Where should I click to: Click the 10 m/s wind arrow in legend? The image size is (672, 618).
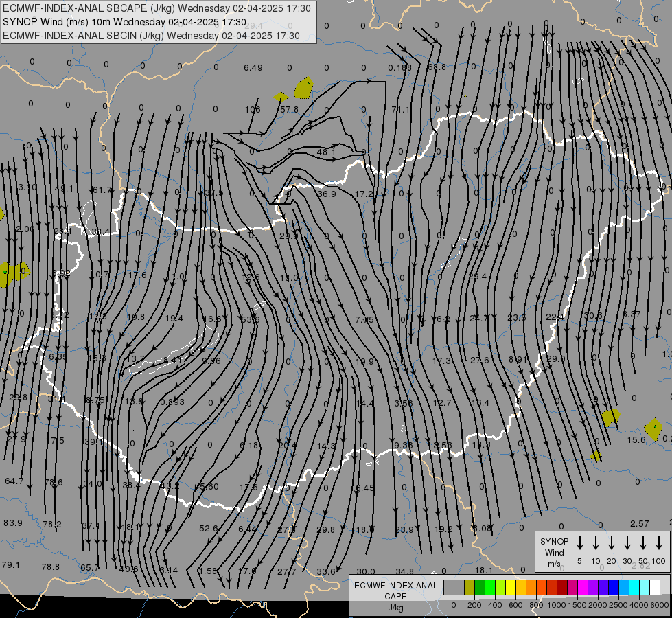pos(595,543)
